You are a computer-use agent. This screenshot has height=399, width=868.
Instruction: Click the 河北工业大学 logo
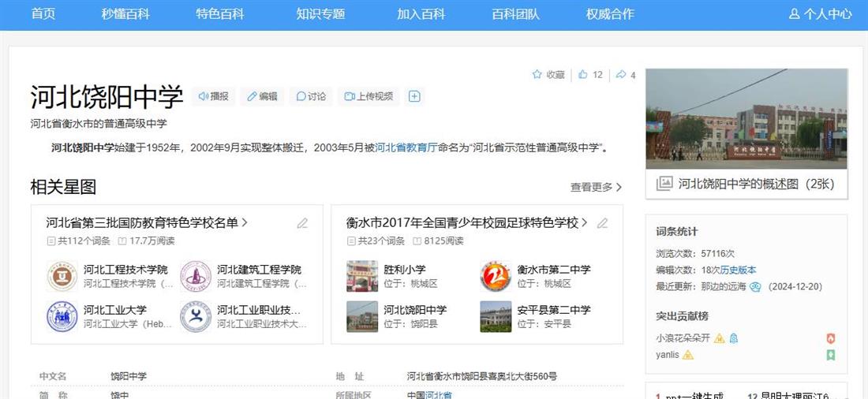click(x=62, y=316)
